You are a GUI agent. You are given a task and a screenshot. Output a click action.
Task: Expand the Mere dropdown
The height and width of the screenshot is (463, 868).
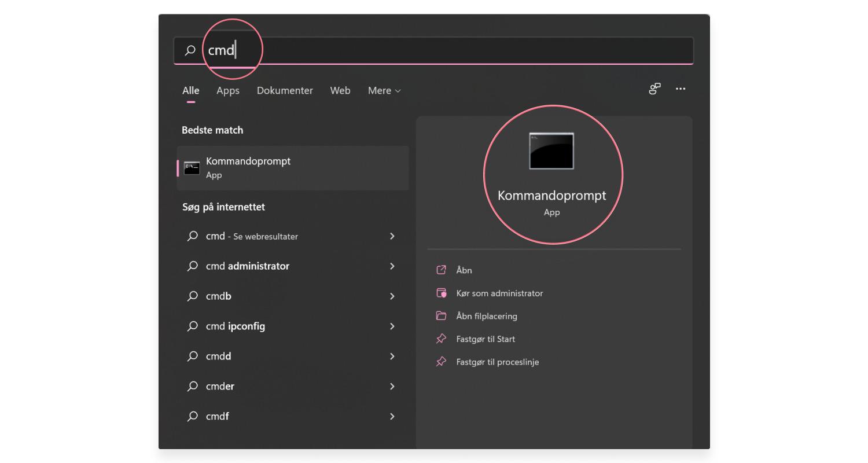[x=384, y=90]
